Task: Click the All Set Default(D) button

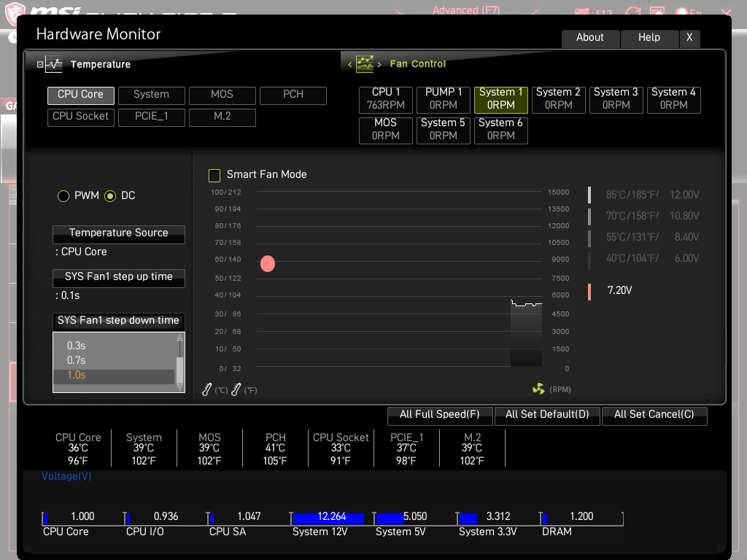Action: [547, 415]
